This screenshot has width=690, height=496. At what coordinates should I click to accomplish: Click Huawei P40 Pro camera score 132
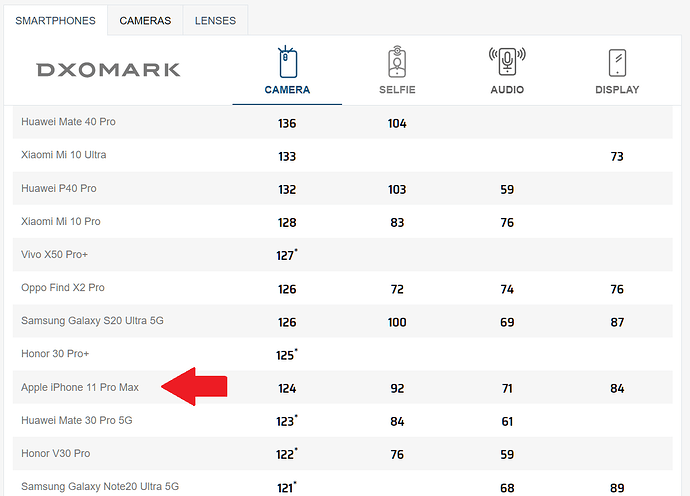tap(287, 190)
